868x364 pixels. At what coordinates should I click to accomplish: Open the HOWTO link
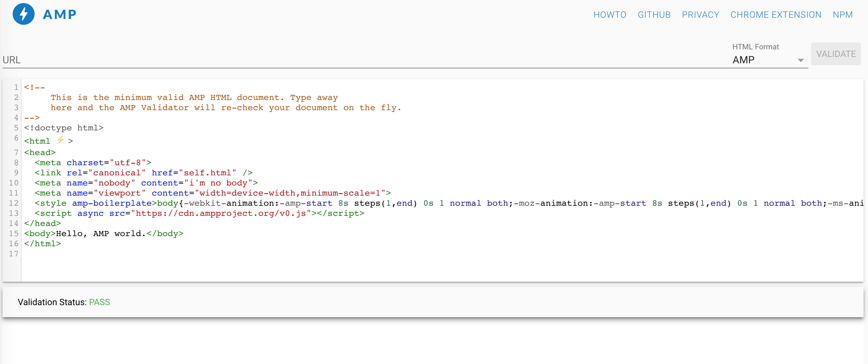coord(610,15)
